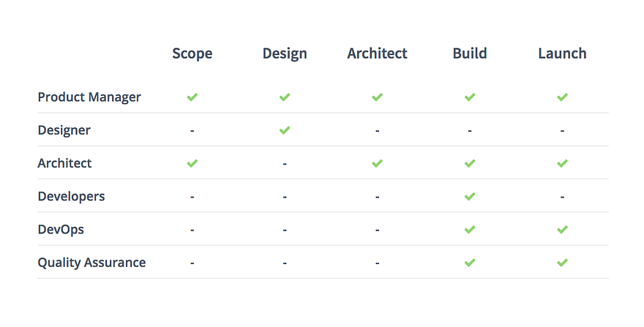Click the Product Manager row label

(x=89, y=97)
